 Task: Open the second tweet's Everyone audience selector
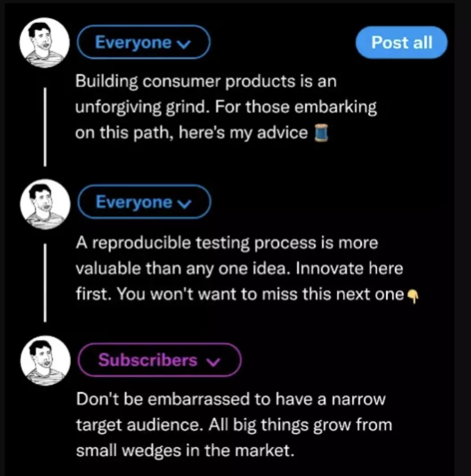[143, 202]
